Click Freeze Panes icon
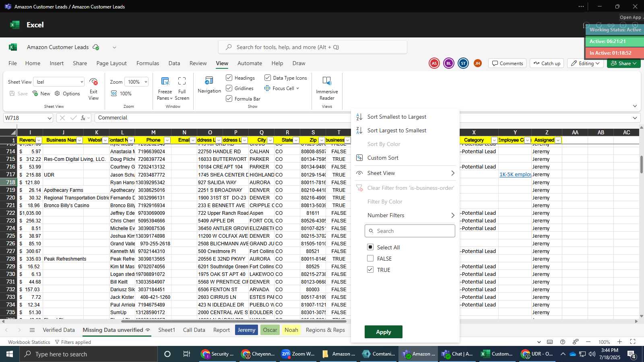644x362 pixels. [165, 81]
